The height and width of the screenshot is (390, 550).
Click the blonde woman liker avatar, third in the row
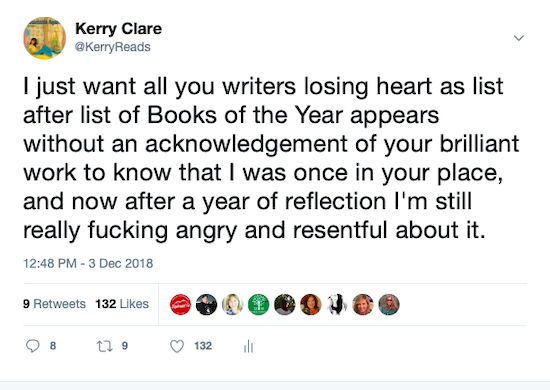233,304
